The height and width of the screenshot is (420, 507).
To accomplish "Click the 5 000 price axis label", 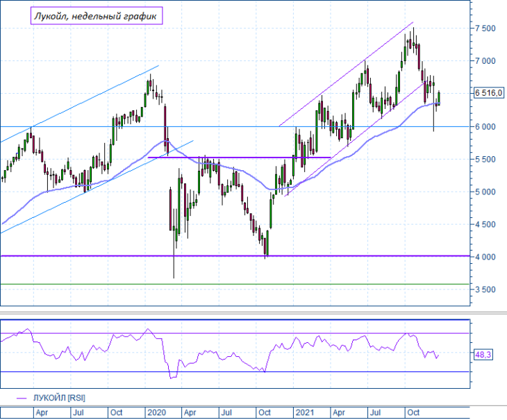I will pos(485,192).
